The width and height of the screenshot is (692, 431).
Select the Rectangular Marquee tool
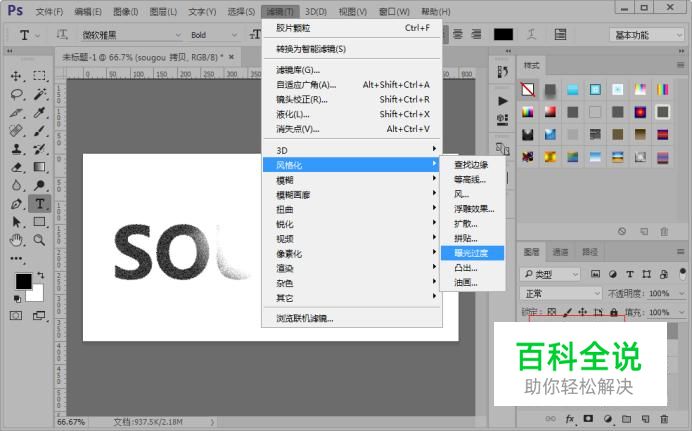click(39, 76)
